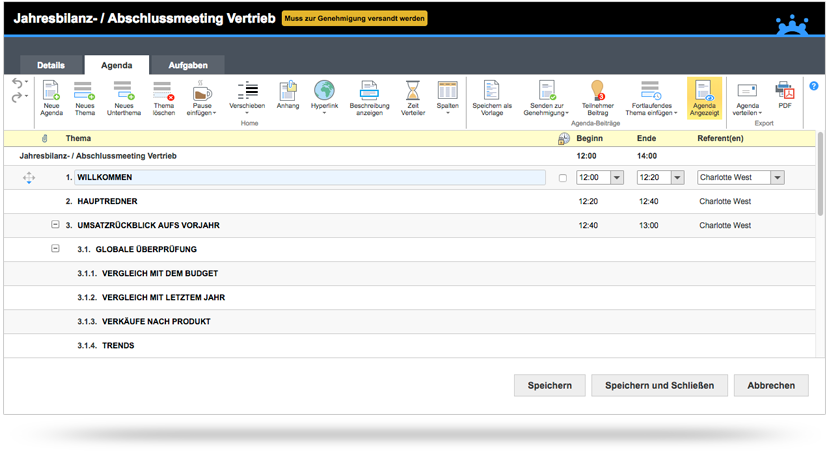
Task: Create a new agenda with Neue Agenda
Action: pos(51,98)
